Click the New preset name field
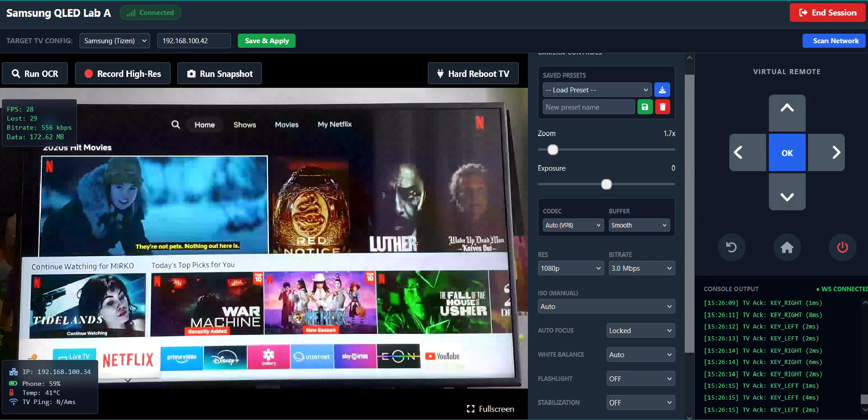This screenshot has height=420, width=868. coord(588,107)
